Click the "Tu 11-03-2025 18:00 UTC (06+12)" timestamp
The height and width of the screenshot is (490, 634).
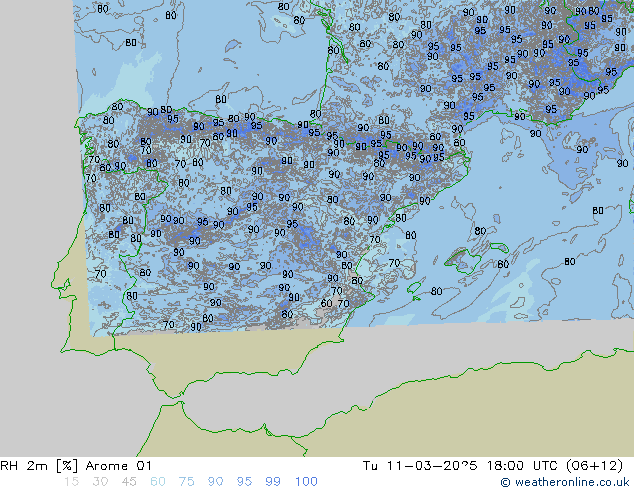click(x=492, y=466)
